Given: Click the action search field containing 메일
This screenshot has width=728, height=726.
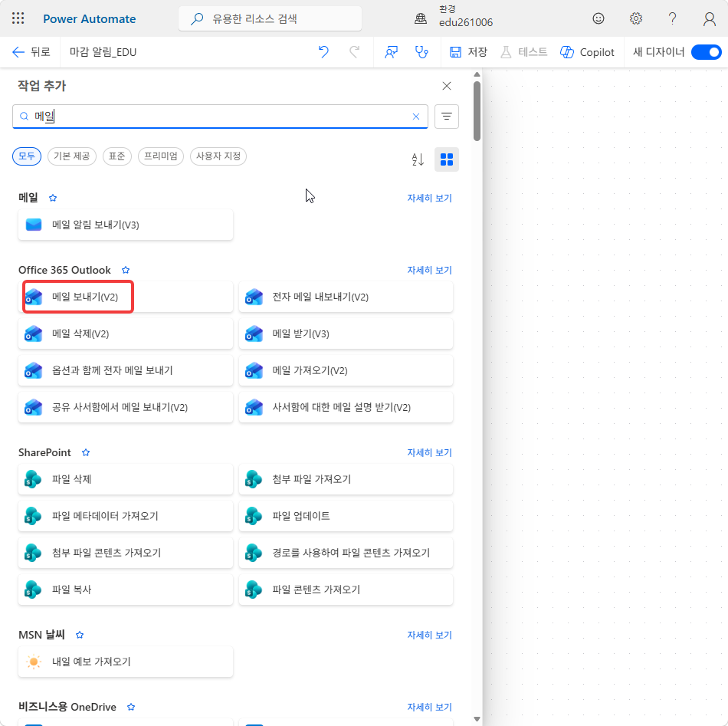Looking at the screenshot, I should coord(220,117).
